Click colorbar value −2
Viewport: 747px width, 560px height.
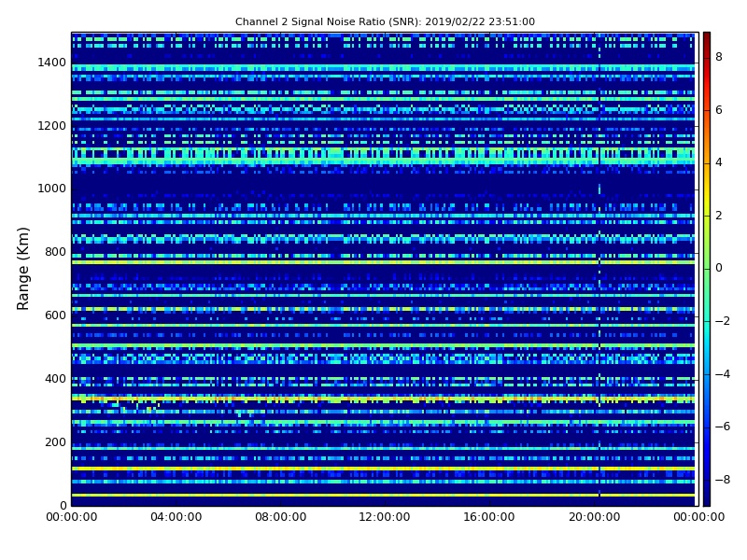[x=723, y=321]
